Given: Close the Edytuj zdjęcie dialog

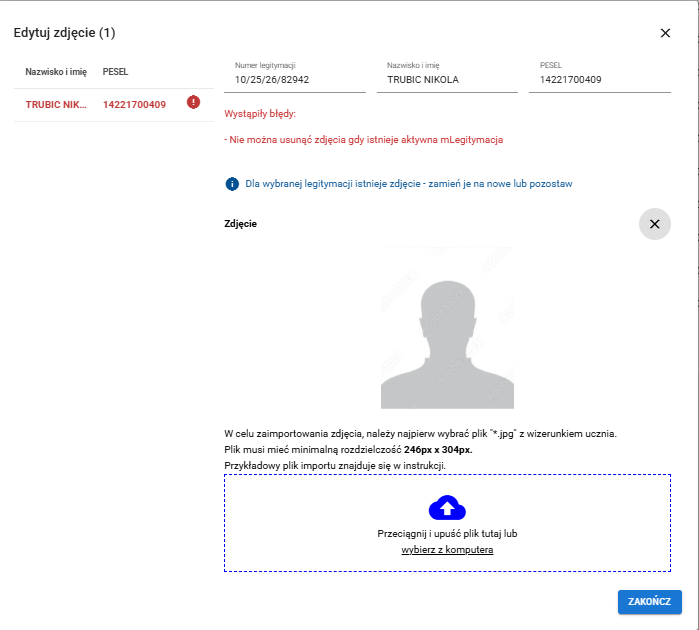Looking at the screenshot, I should point(665,33).
